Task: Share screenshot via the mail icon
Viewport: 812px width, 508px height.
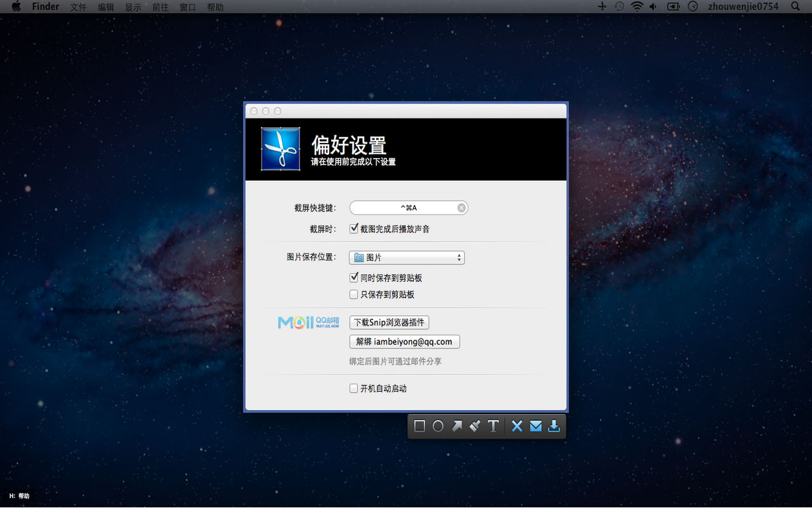Action: [535, 426]
